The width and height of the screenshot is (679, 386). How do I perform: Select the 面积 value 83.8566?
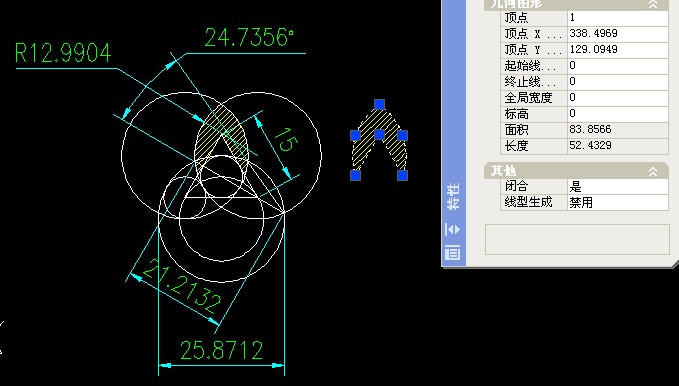tap(618, 130)
